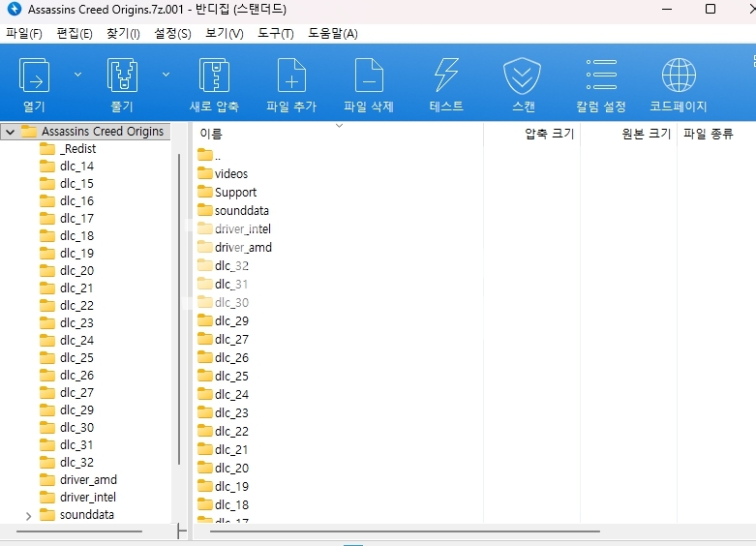Screen dimensions: 756x546
Task: Open the 도움말(A) menu
Action: click(x=333, y=34)
